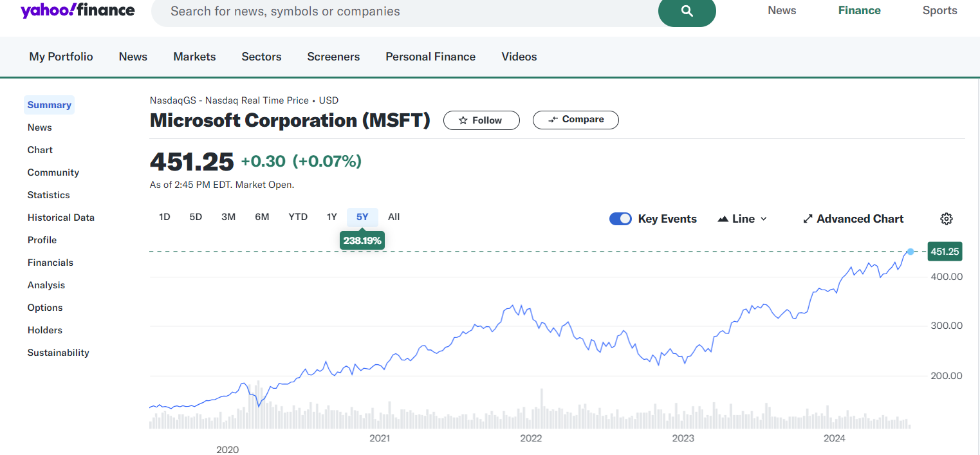This screenshot has height=455, width=980.
Task: Click the 238.19% return badge
Action: (x=362, y=241)
